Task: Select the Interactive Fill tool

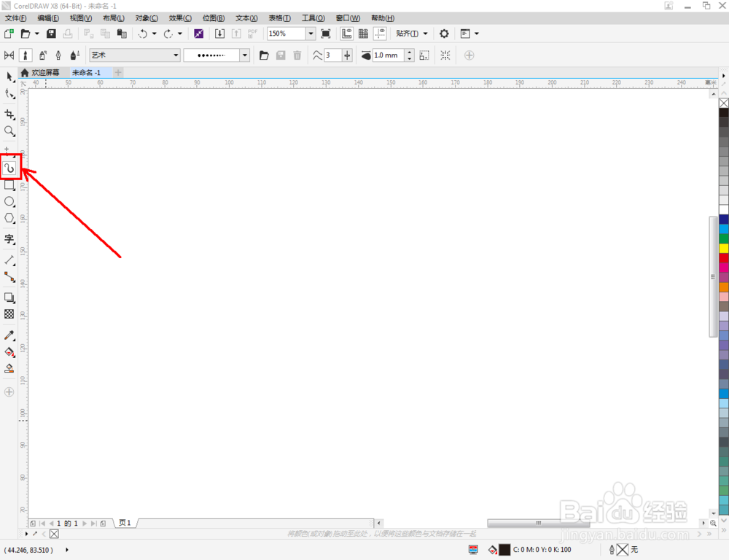Action: [x=9, y=351]
